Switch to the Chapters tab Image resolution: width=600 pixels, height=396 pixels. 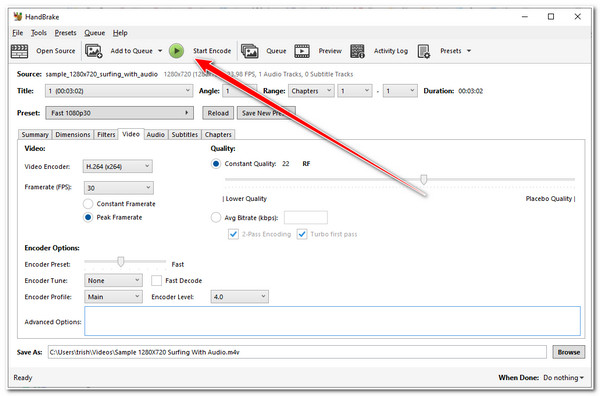tap(218, 135)
